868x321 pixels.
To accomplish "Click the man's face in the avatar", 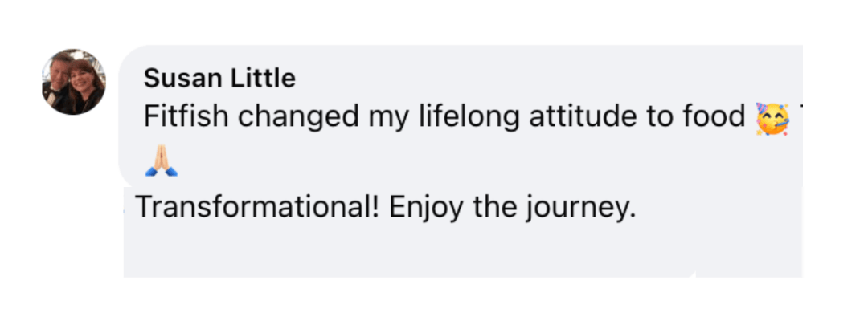I will [x=60, y=75].
